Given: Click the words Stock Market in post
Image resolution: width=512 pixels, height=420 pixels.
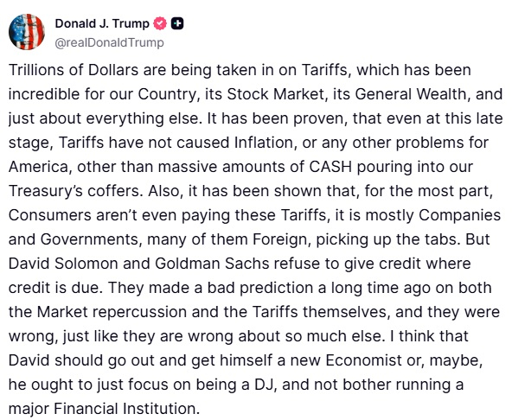Looking at the screenshot, I should tap(275, 94).
